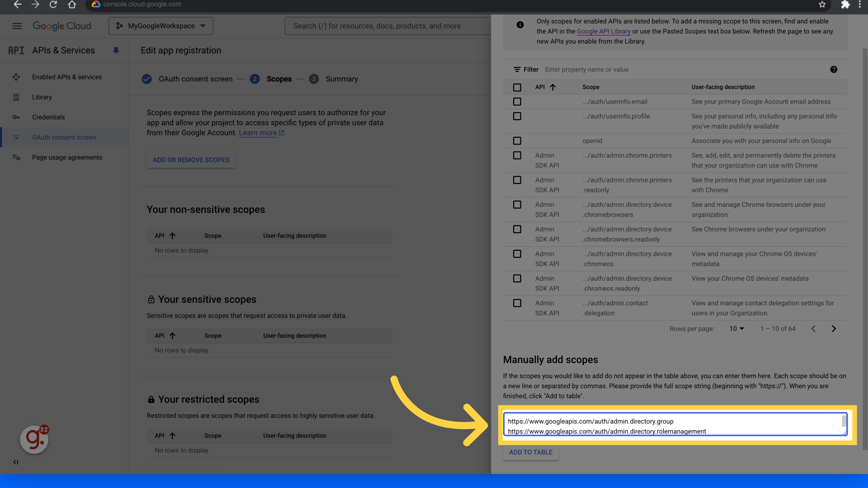Check the openid scope checkbox
Screen dimensions: 868x488
tap(517, 141)
